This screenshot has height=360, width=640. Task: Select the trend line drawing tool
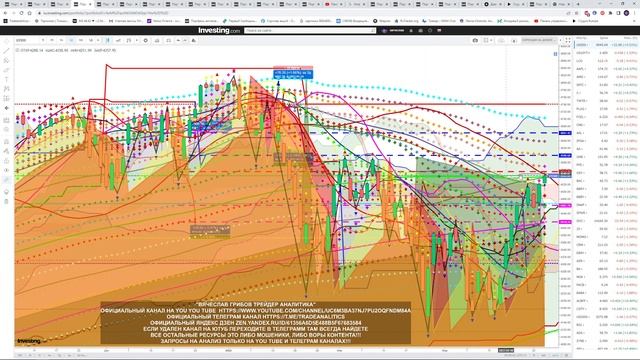(6, 51)
